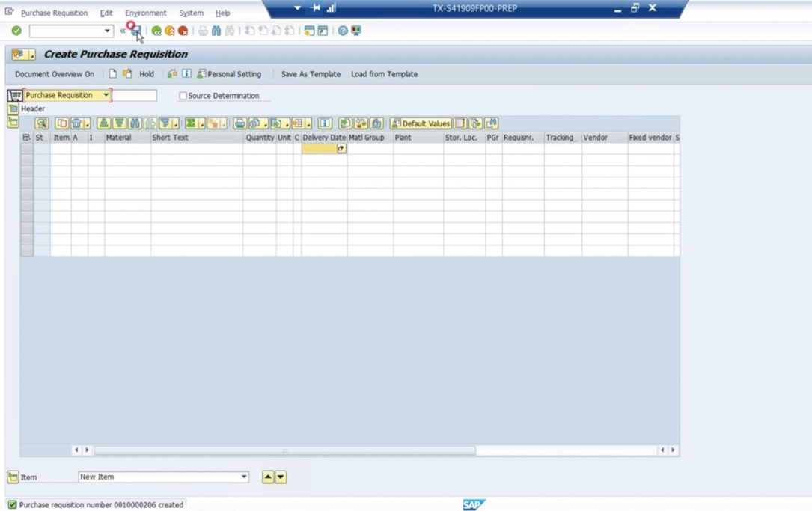This screenshot has width=812, height=511.
Task: Click the orange Exit icon
Action: 169,31
